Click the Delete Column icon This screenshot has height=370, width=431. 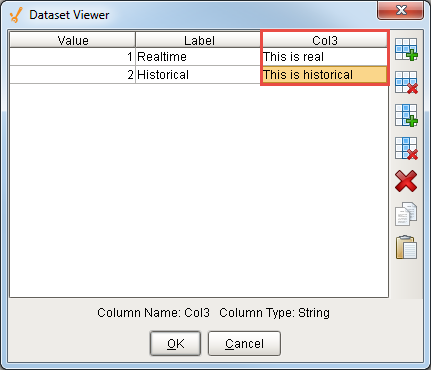[x=406, y=148]
